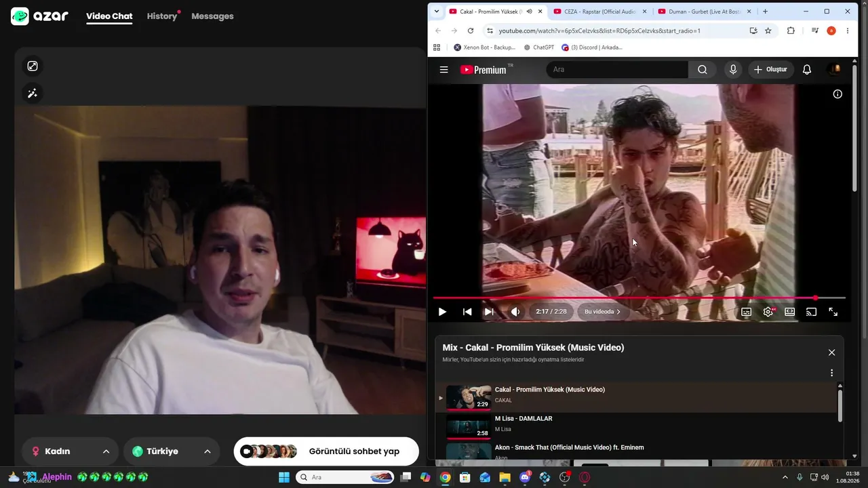868x488 pixels.
Task: Click the YouTube search magnifier button
Action: click(x=703, y=69)
